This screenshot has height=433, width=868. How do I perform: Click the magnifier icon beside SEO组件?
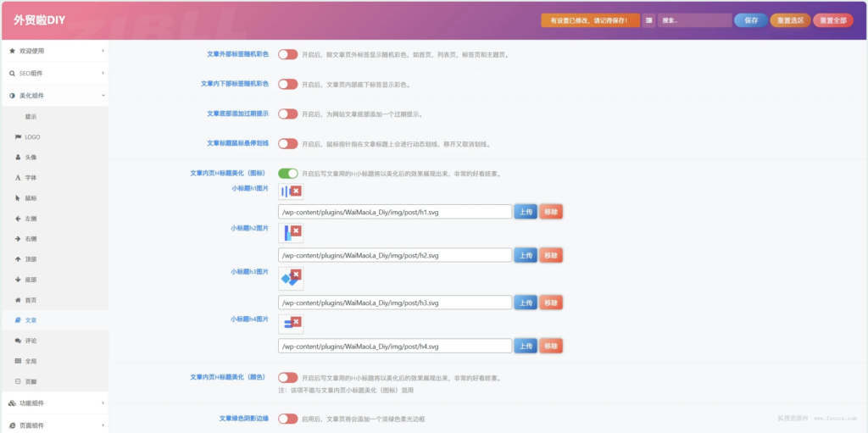[x=12, y=73]
